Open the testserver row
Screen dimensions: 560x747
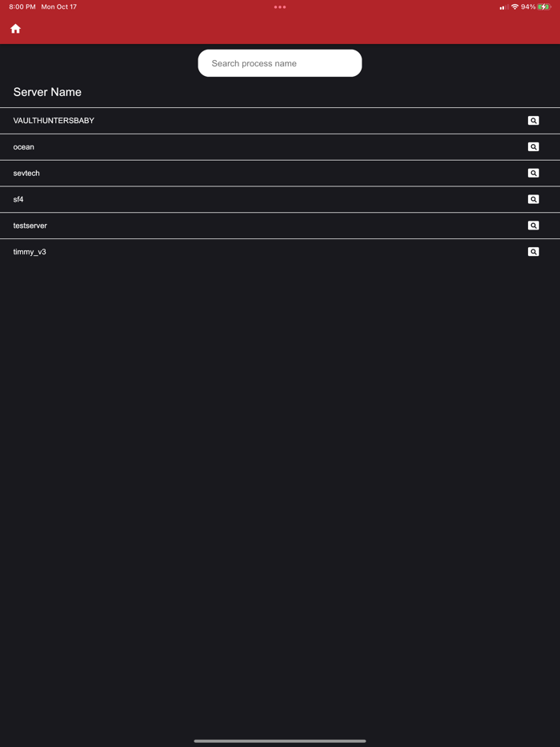(240, 225)
